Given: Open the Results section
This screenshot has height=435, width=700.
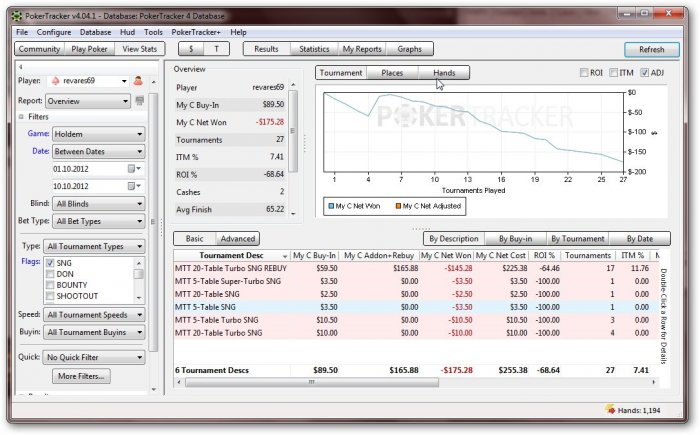Looking at the screenshot, I should click(266, 49).
